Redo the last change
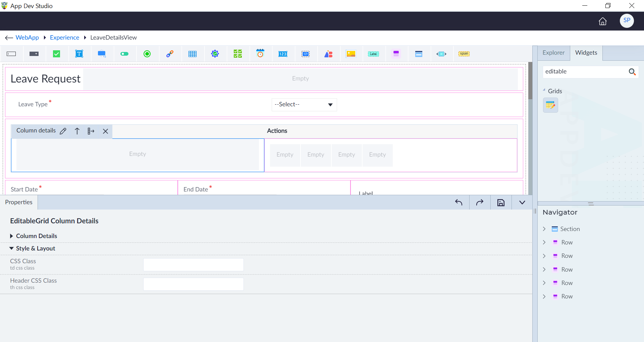 (480, 203)
